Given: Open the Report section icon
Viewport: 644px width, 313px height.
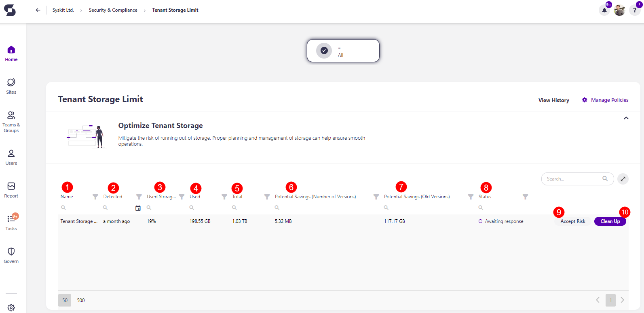Looking at the screenshot, I should tap(11, 187).
